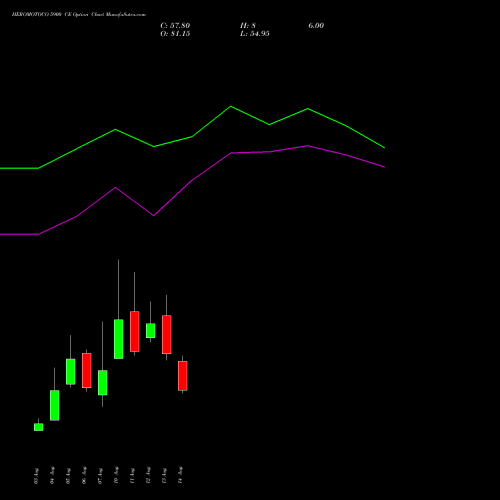Select the close value C: 57.80

point(175,26)
